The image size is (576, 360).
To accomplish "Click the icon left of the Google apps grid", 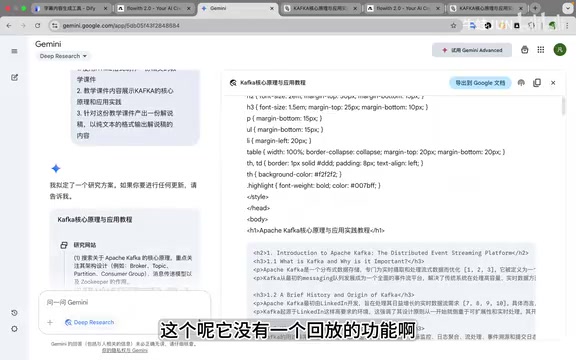I will [525, 50].
